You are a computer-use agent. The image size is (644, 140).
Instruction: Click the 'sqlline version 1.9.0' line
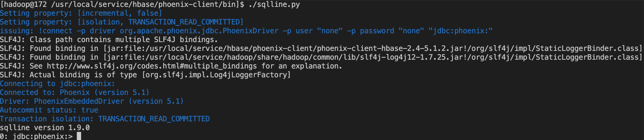click(45, 128)
